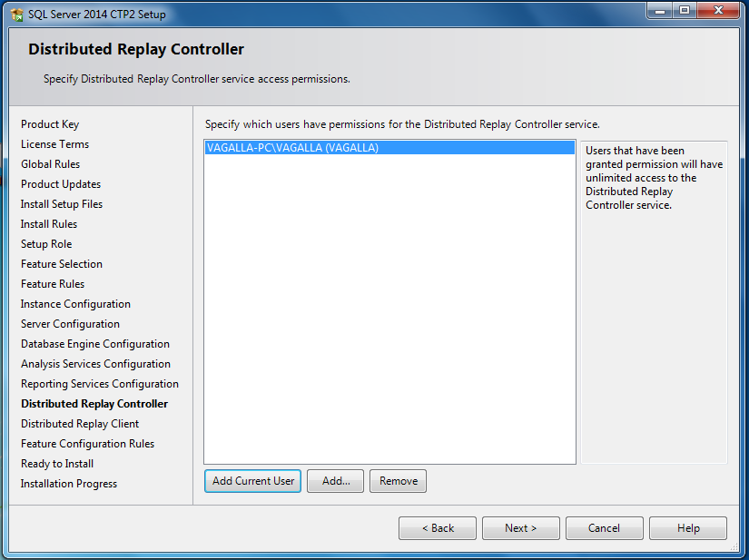Select the Feature Rules step
Viewport: 749px width, 560px height.
pyautogui.click(x=53, y=284)
